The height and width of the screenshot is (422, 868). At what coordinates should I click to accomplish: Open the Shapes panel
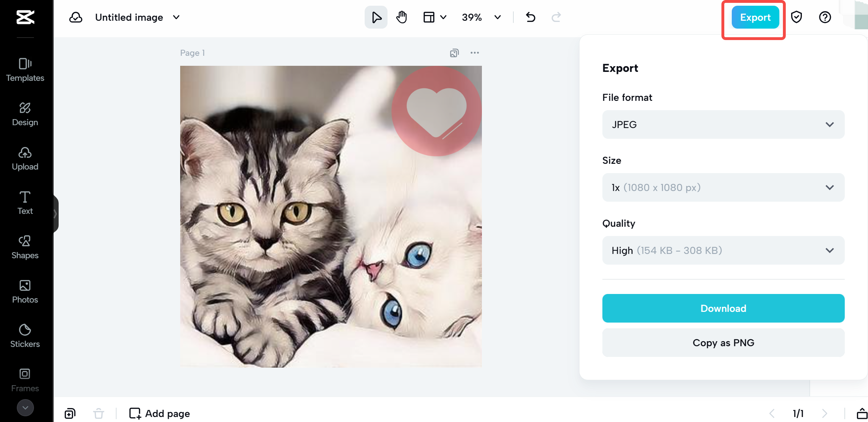click(25, 246)
